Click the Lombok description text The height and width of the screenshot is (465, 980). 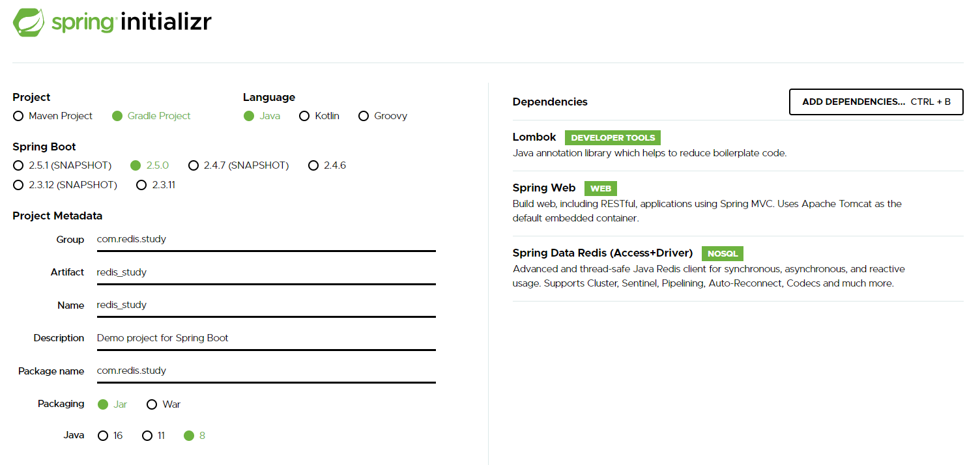650,154
